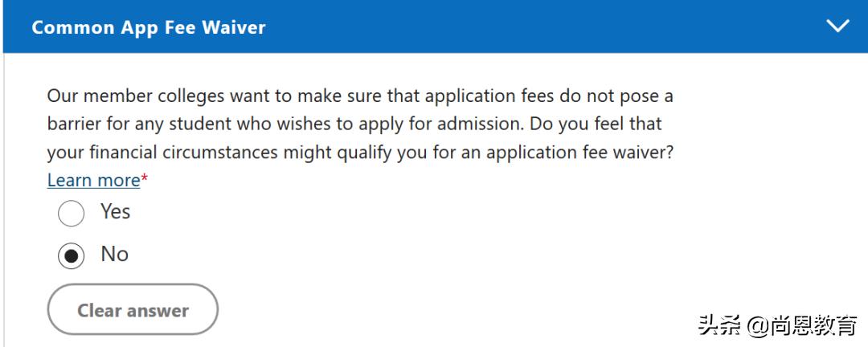
Task: Click the 头条 @尚恩教育 watermark
Action: click(777, 325)
